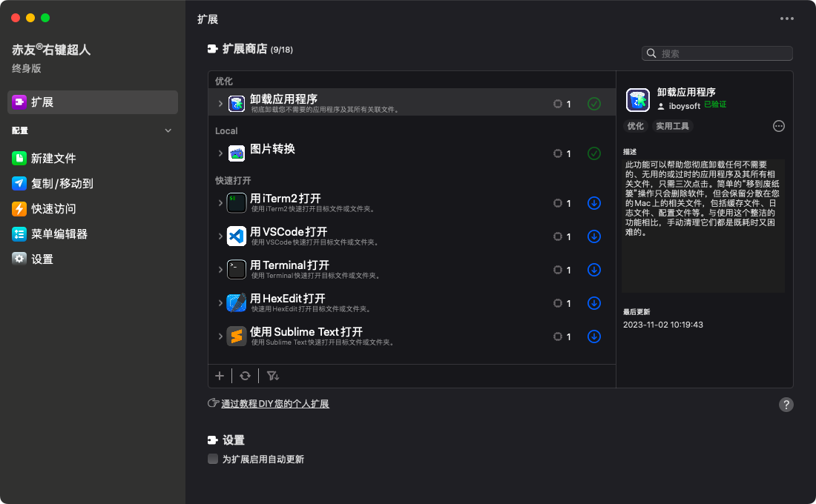The width and height of the screenshot is (816, 504).
Task: Open the detail panel more options circle
Action: 778,126
